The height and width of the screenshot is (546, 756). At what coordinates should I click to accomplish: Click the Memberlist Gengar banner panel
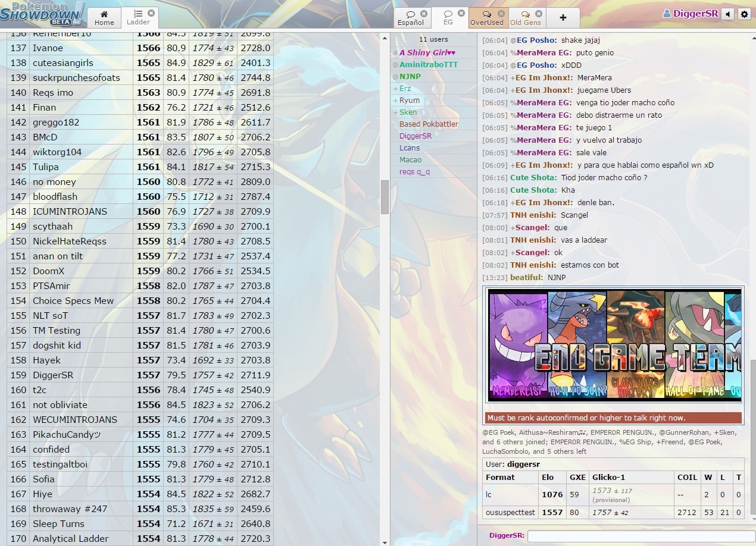coord(518,345)
